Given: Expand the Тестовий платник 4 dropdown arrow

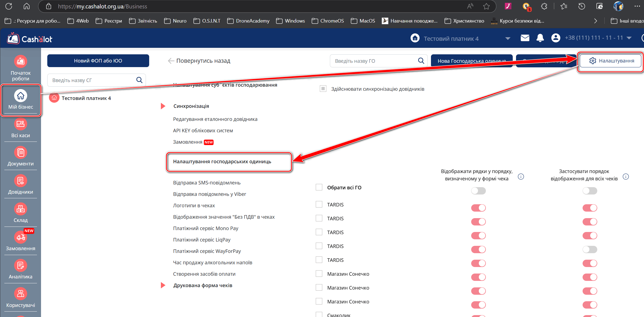Looking at the screenshot, I should pyautogui.click(x=508, y=39).
